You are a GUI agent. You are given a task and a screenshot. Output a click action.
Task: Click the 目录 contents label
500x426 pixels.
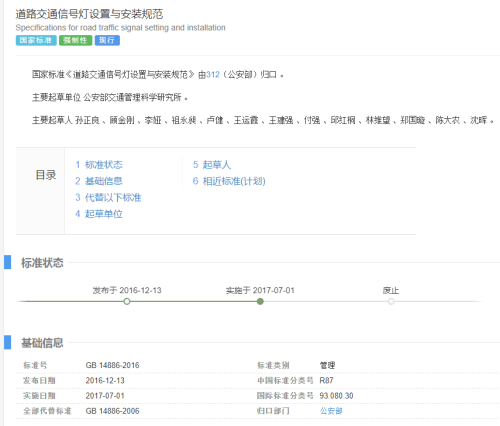(x=46, y=175)
